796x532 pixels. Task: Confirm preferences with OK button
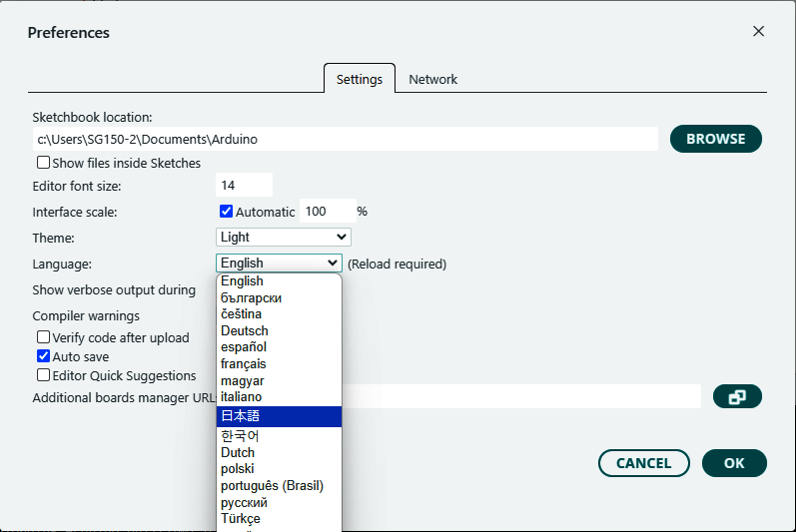(x=734, y=463)
